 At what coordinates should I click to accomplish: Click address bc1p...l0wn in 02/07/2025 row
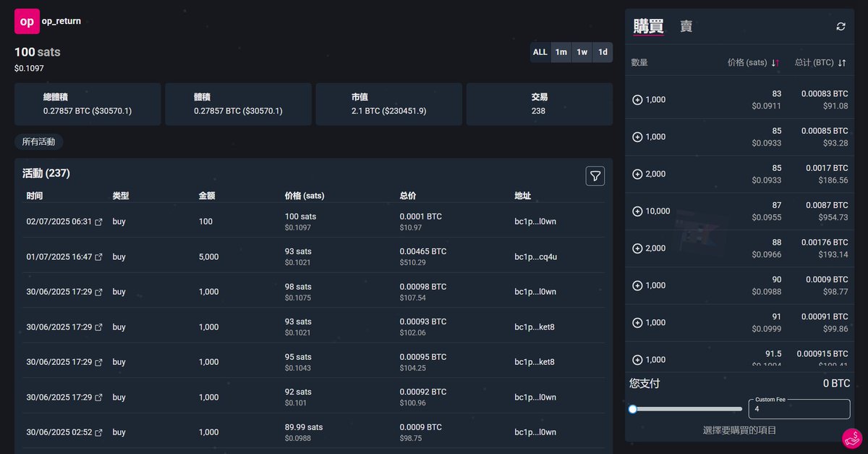point(535,222)
